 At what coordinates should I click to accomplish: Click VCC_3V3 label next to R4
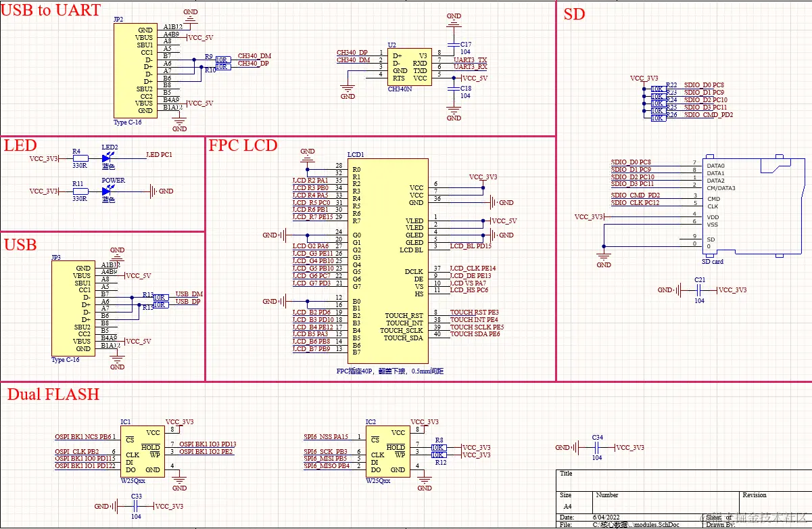point(44,159)
